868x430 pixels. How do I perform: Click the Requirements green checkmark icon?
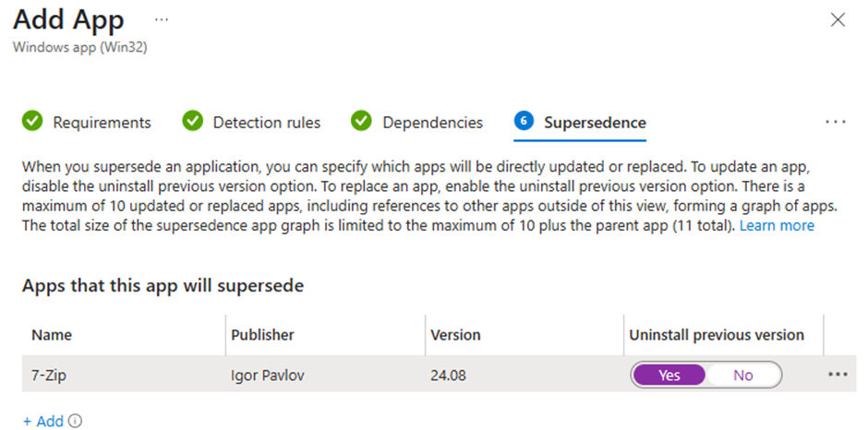32,121
